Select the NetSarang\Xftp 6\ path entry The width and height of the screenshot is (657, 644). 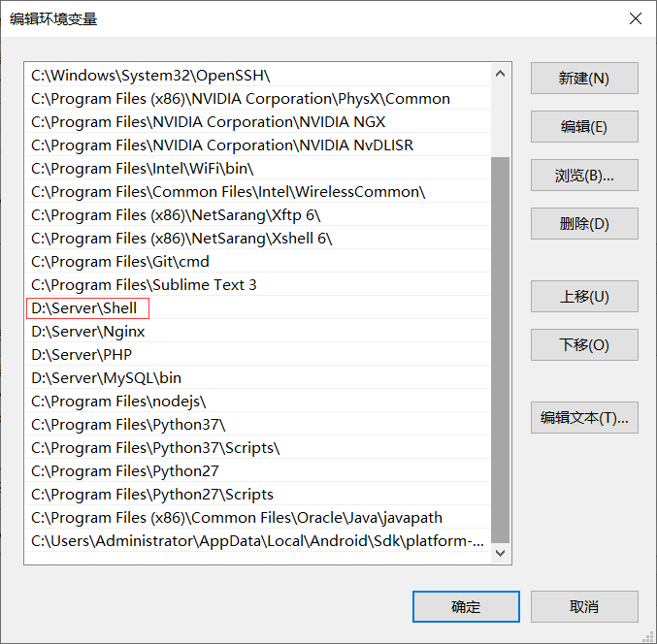257,215
